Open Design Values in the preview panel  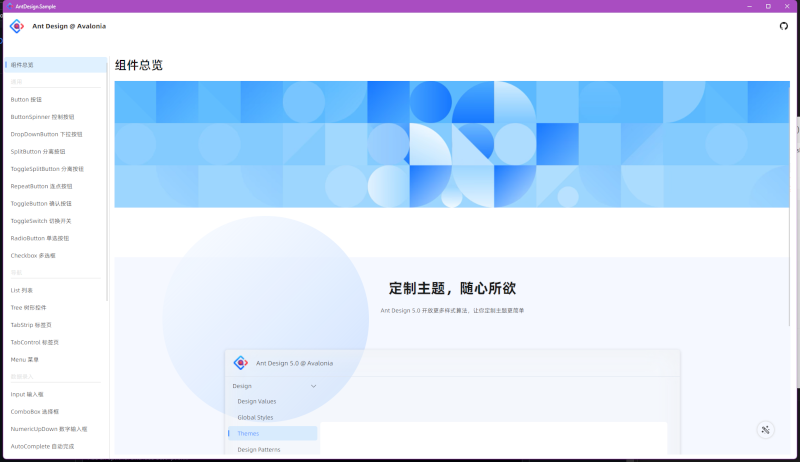(256, 401)
